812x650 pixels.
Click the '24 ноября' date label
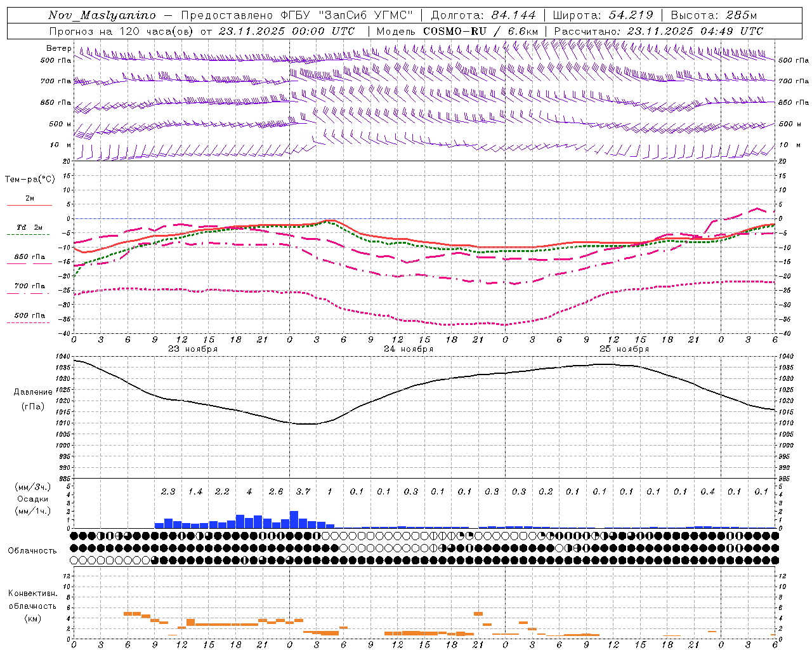pos(409,348)
